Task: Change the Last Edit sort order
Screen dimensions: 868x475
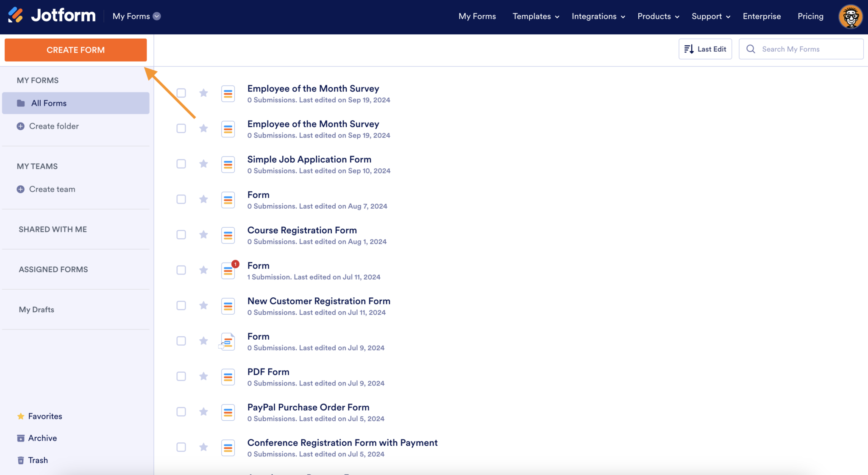Action: pos(705,49)
